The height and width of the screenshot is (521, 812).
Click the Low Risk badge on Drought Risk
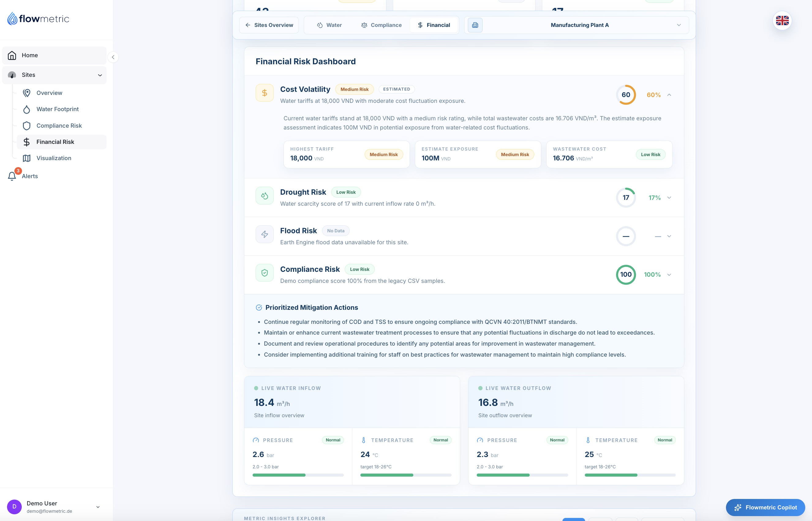click(x=346, y=192)
